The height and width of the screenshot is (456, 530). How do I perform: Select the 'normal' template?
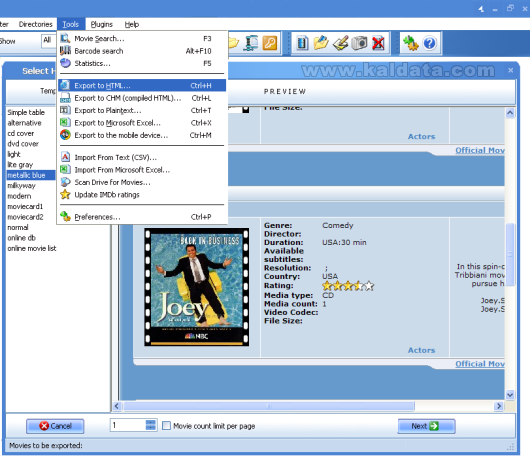(x=18, y=227)
